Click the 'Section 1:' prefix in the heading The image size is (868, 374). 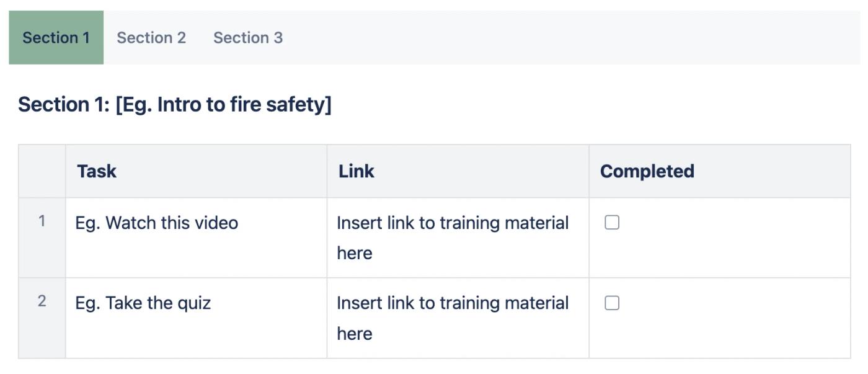pos(63,105)
